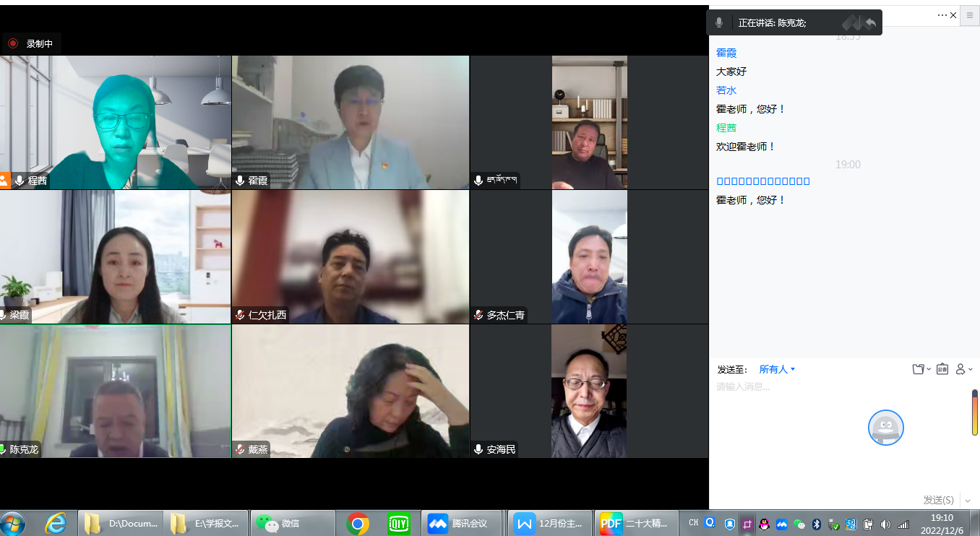Toggle the microphone icon on 安海民's tile

(478, 449)
